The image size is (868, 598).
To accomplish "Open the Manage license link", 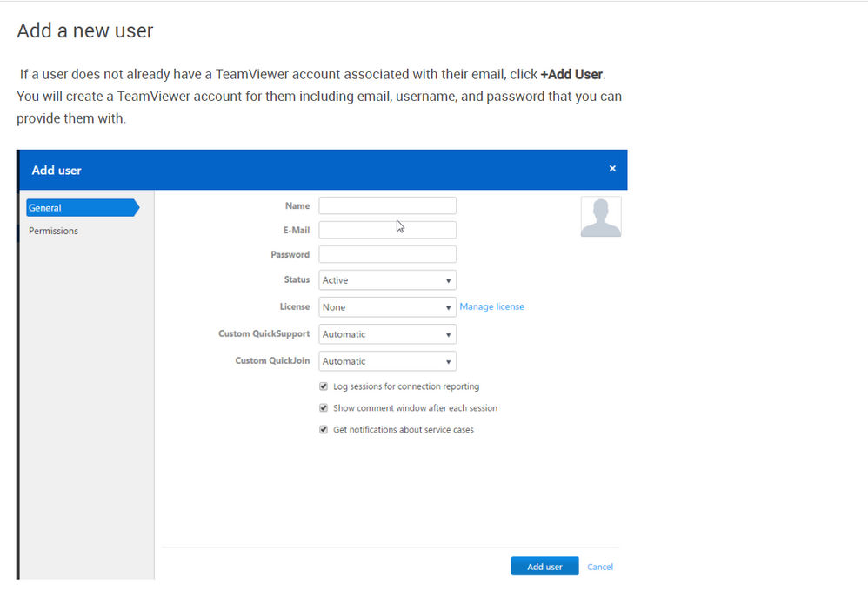I will 491,306.
